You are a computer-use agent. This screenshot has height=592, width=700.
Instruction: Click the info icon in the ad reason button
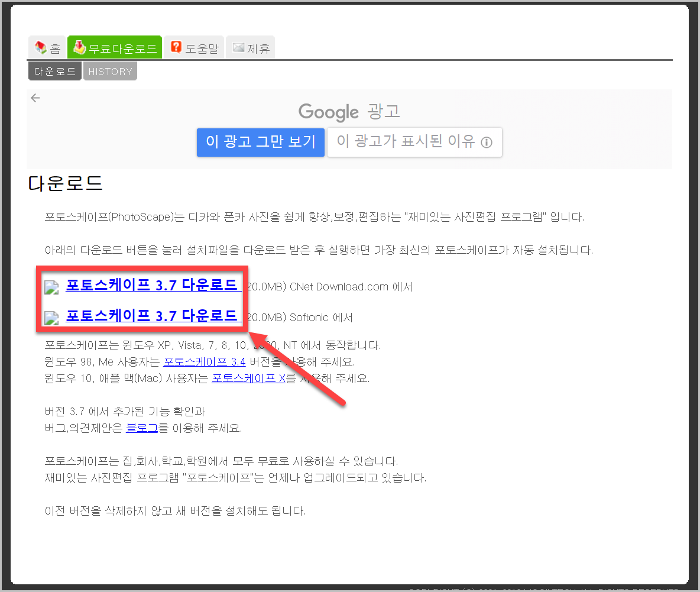(487, 143)
